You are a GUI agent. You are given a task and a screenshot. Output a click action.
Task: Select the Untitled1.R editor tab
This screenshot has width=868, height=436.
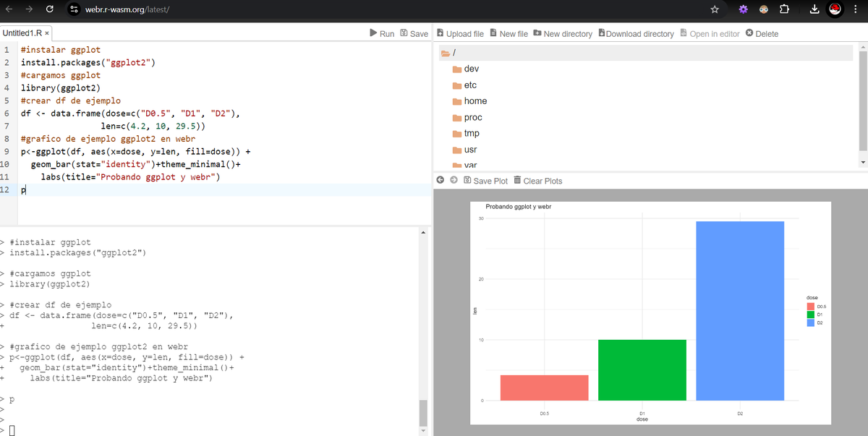click(26, 33)
